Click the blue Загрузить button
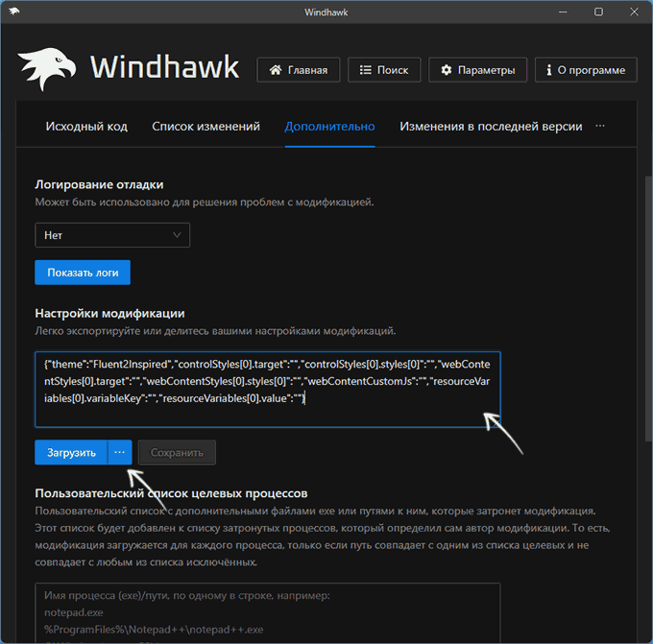Image resolution: width=653 pixels, height=644 pixels. click(71, 452)
